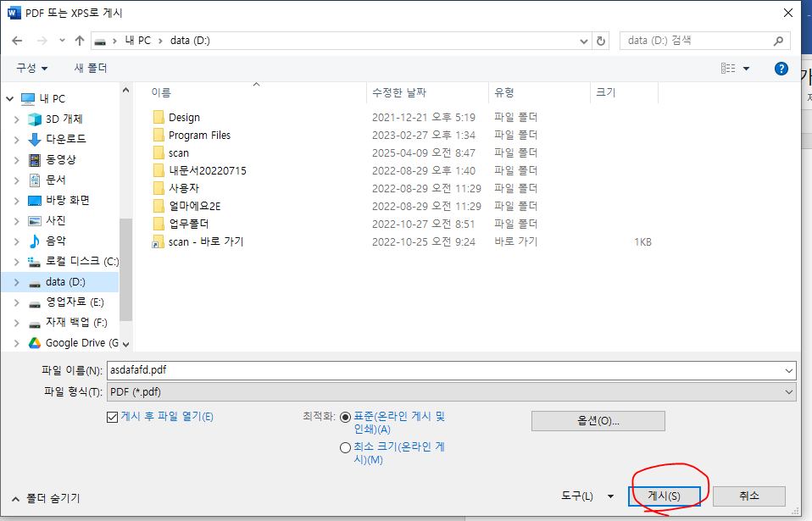
Task: Click the 내문서20220715 folder icon
Action: point(159,170)
